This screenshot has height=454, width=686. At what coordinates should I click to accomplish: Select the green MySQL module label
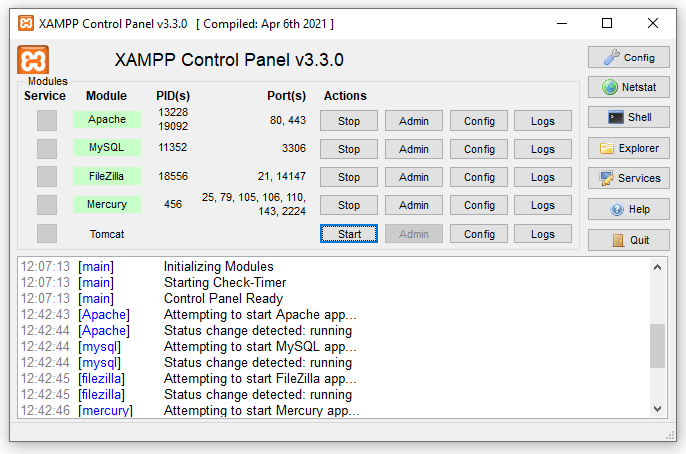coord(107,147)
